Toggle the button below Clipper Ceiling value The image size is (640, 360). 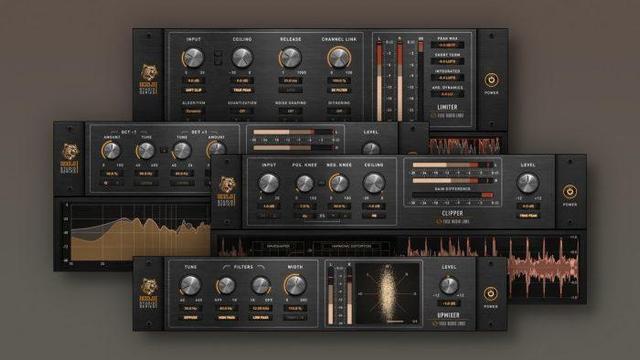pos(373,216)
